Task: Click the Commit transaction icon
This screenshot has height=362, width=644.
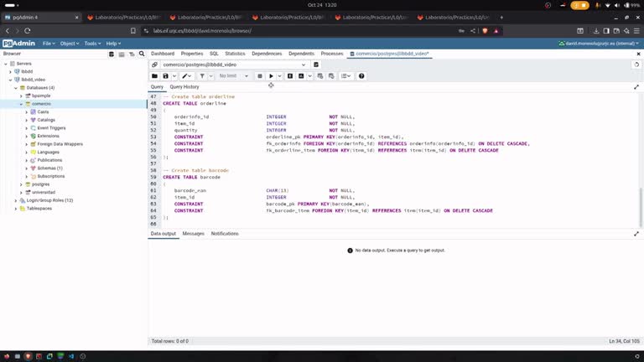Action: [x=320, y=76]
